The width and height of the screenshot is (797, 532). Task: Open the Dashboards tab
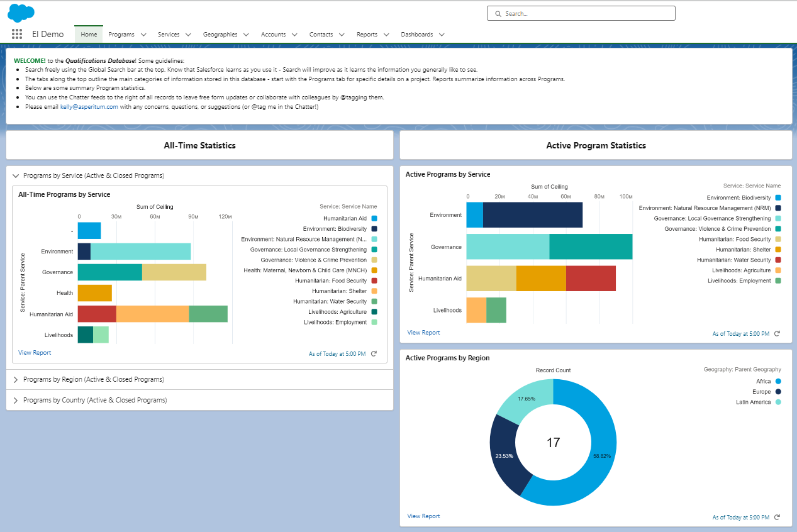click(x=417, y=35)
